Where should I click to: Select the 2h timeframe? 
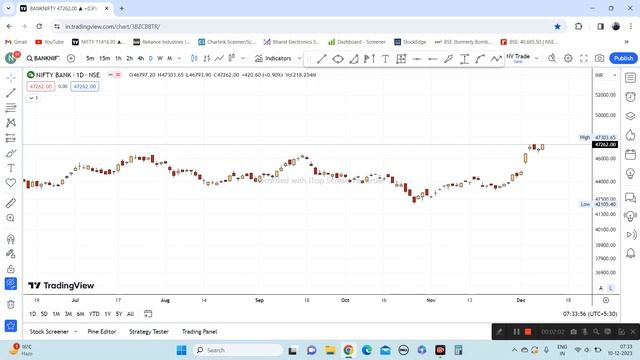tap(130, 58)
